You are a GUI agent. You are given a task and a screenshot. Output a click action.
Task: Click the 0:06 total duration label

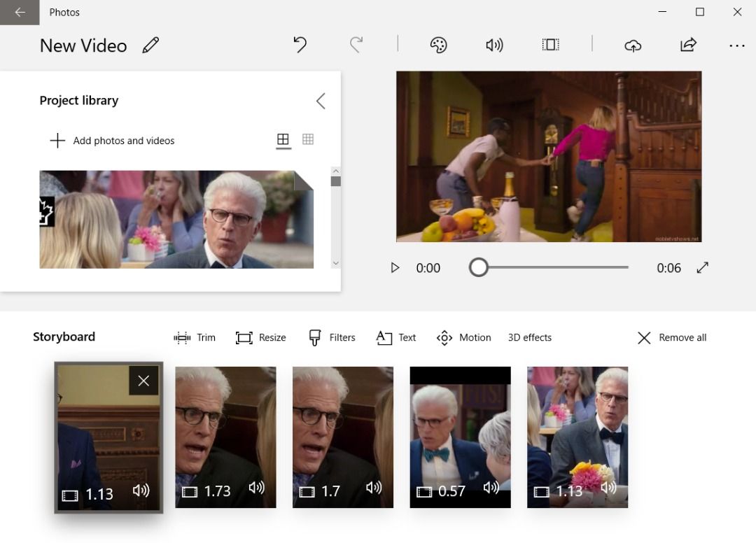[x=668, y=268]
